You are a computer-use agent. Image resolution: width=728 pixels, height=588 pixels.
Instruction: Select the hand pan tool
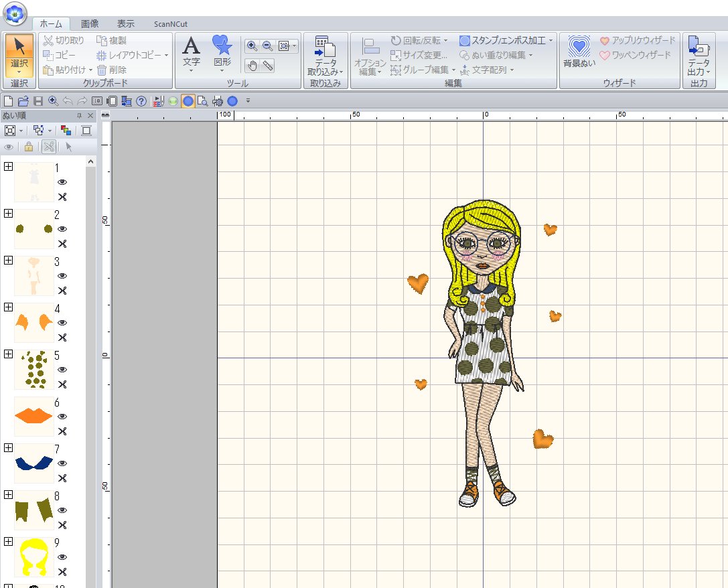pyautogui.click(x=252, y=65)
